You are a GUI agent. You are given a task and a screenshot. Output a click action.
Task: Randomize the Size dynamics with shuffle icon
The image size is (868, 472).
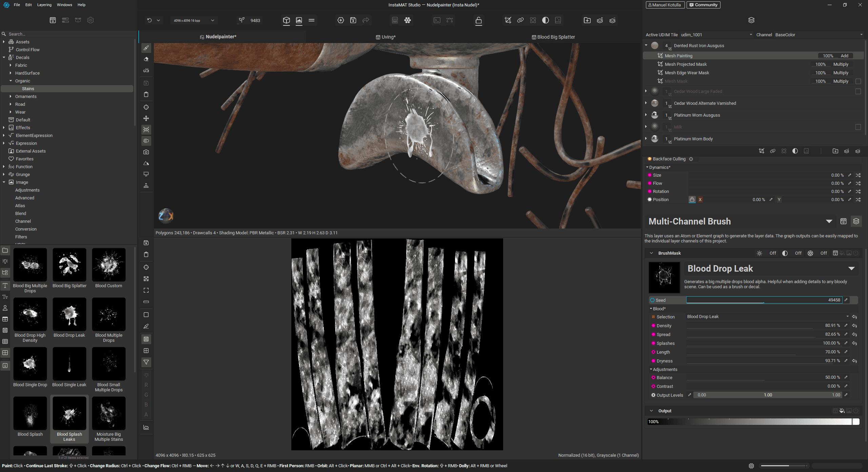[x=858, y=175]
